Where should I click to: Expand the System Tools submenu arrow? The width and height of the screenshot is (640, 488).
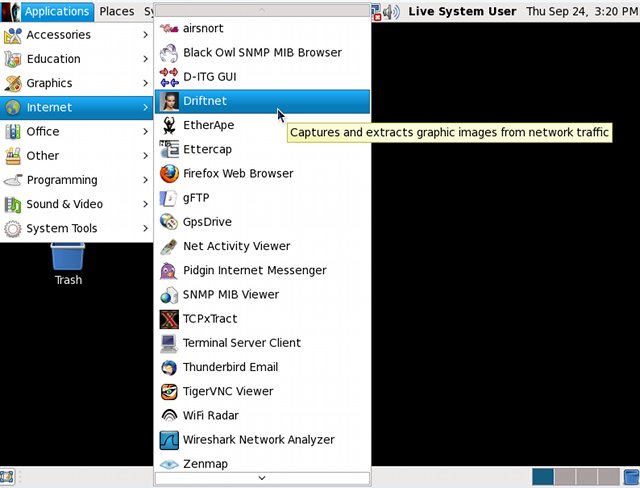point(145,228)
